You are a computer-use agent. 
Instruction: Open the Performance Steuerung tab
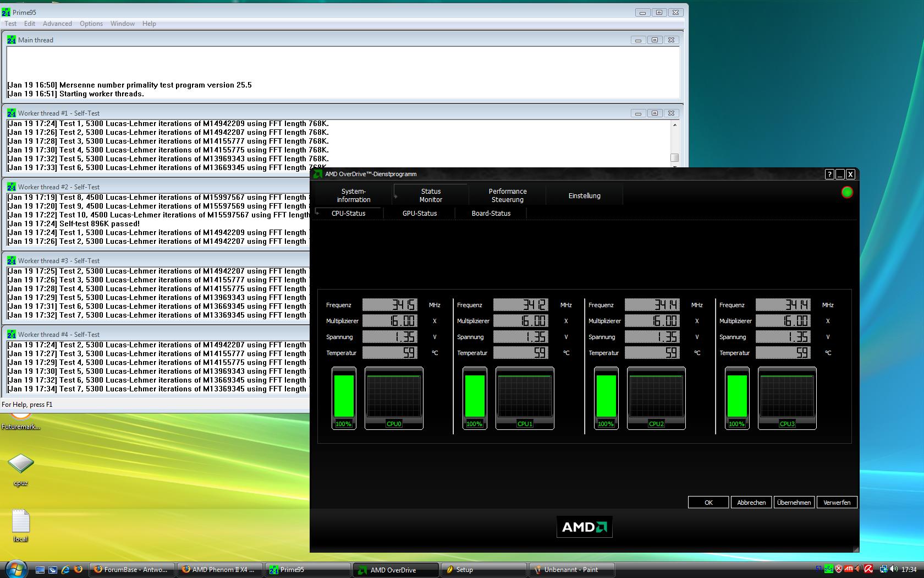508,195
